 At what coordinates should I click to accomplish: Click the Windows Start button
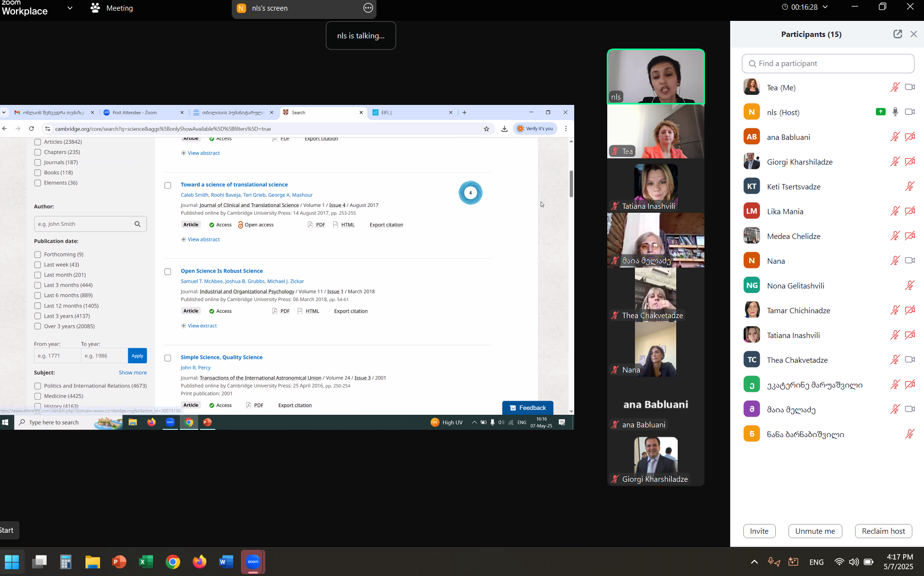click(x=12, y=562)
